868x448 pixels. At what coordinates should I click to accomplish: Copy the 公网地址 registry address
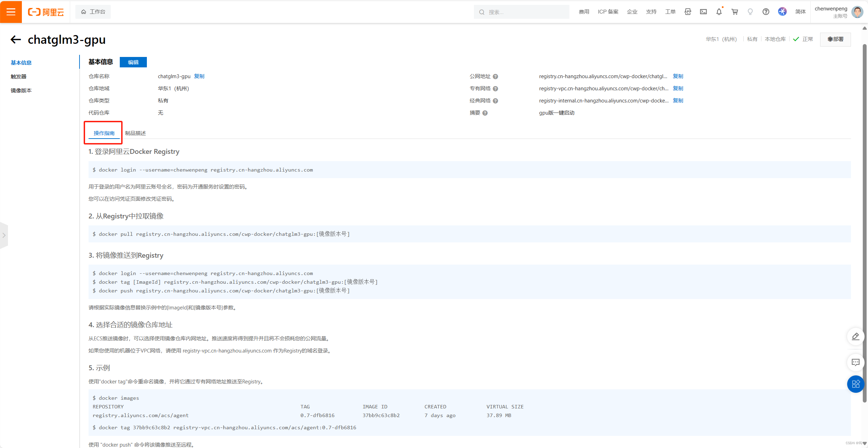[678, 76]
